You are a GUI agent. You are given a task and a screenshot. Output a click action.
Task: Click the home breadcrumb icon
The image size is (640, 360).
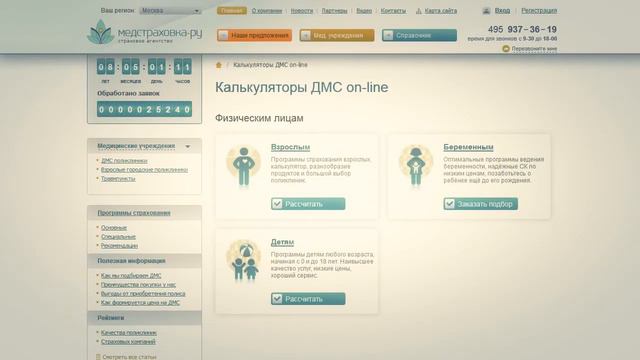[x=219, y=65]
